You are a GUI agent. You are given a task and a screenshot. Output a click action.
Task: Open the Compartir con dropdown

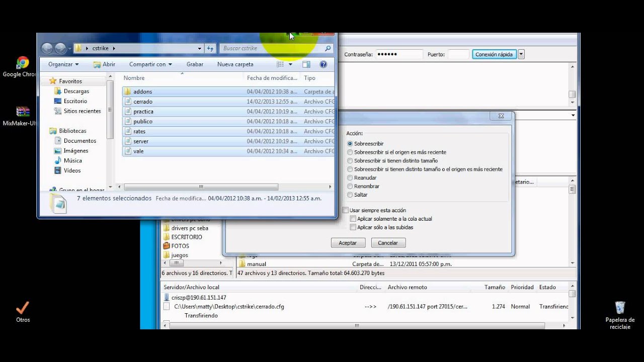[150, 64]
